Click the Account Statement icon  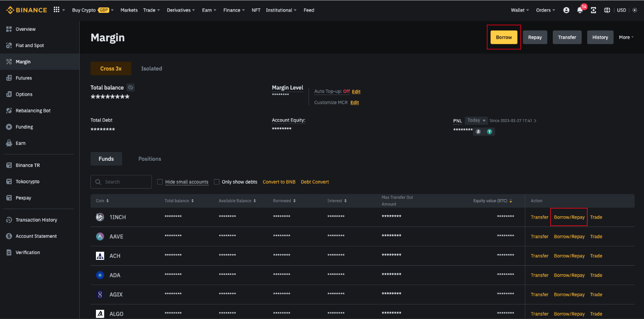pyautogui.click(x=9, y=236)
